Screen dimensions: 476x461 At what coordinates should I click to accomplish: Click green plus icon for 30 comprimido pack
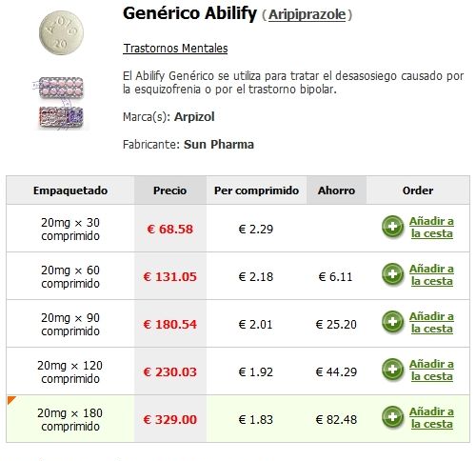click(392, 227)
